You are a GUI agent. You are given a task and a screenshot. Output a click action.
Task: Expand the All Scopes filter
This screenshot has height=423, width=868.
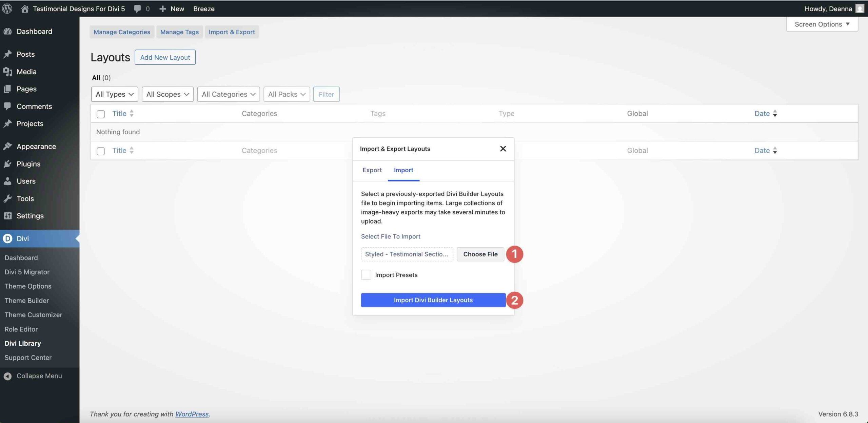[x=167, y=94]
